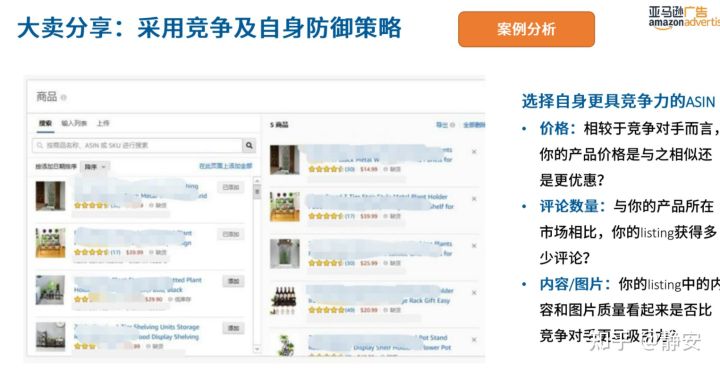Open the 输入列表 tab

point(74,124)
